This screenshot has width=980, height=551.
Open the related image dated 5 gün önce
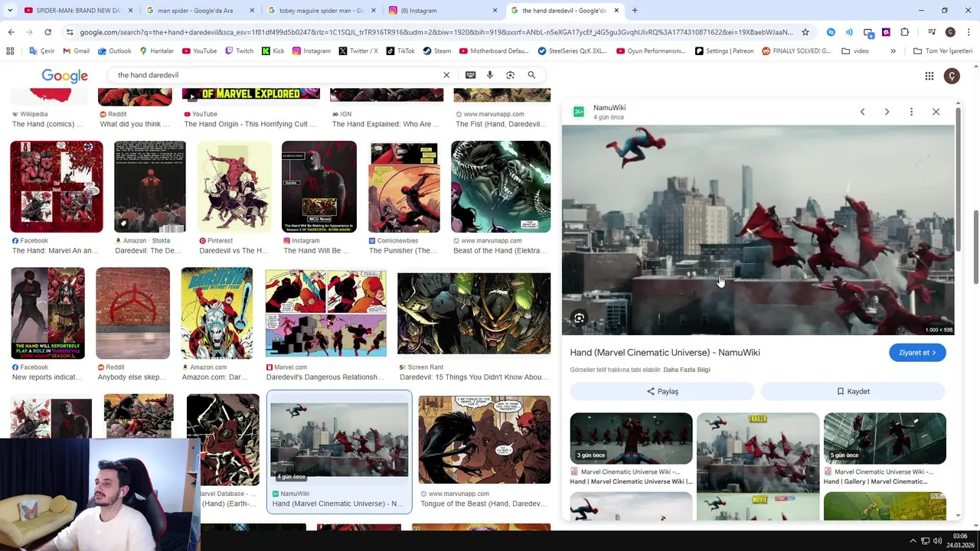pyautogui.click(x=884, y=439)
